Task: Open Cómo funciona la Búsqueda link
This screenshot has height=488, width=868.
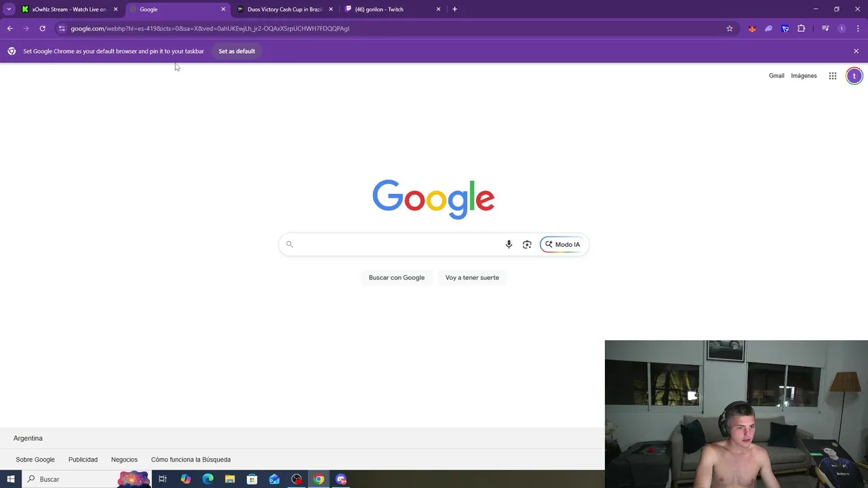Action: click(x=191, y=460)
